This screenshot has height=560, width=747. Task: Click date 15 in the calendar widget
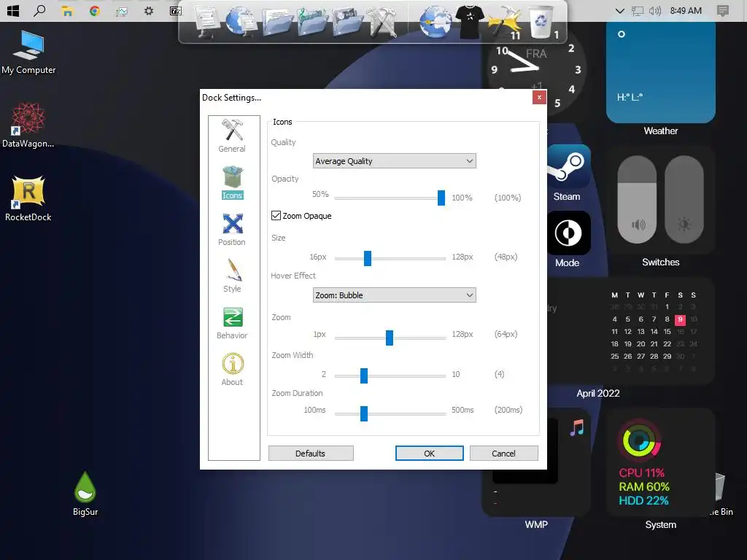coord(667,332)
